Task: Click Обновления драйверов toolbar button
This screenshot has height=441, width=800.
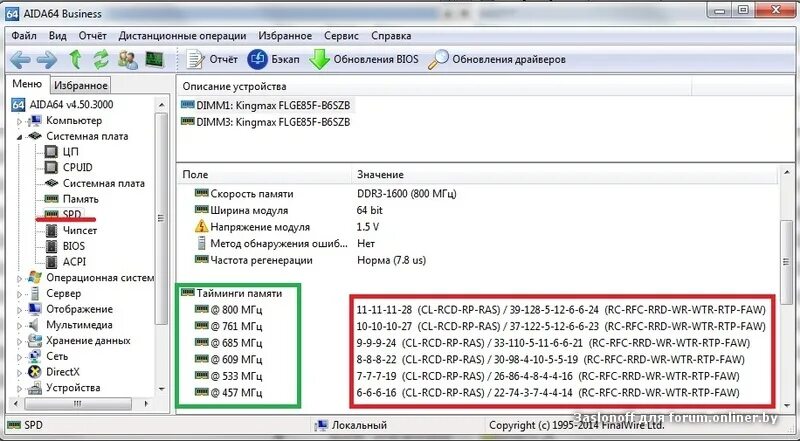Action: click(496, 60)
